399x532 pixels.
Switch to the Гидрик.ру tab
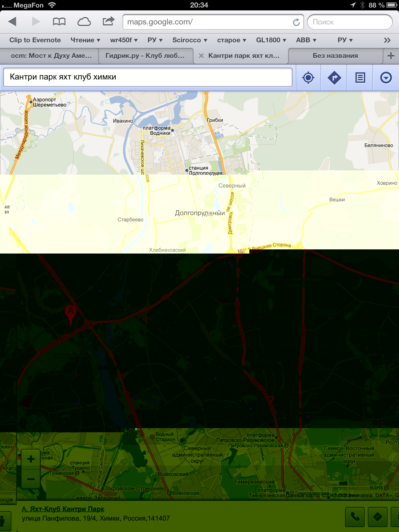(145, 56)
